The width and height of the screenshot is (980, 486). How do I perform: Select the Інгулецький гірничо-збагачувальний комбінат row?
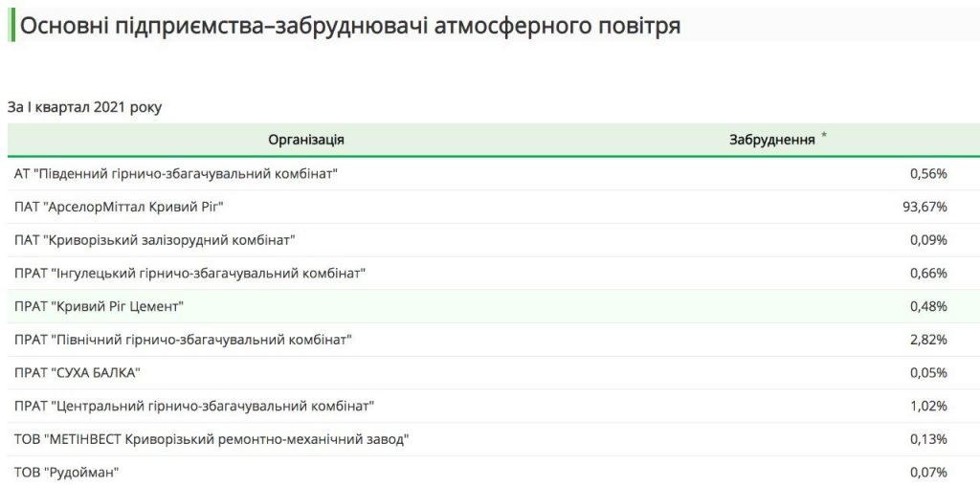pos(494,273)
